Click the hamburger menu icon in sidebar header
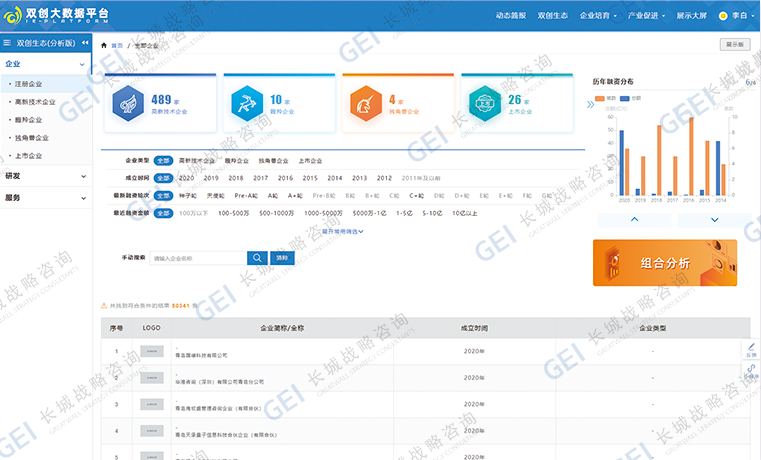Screen dimensions: 761x460 coord(7,43)
